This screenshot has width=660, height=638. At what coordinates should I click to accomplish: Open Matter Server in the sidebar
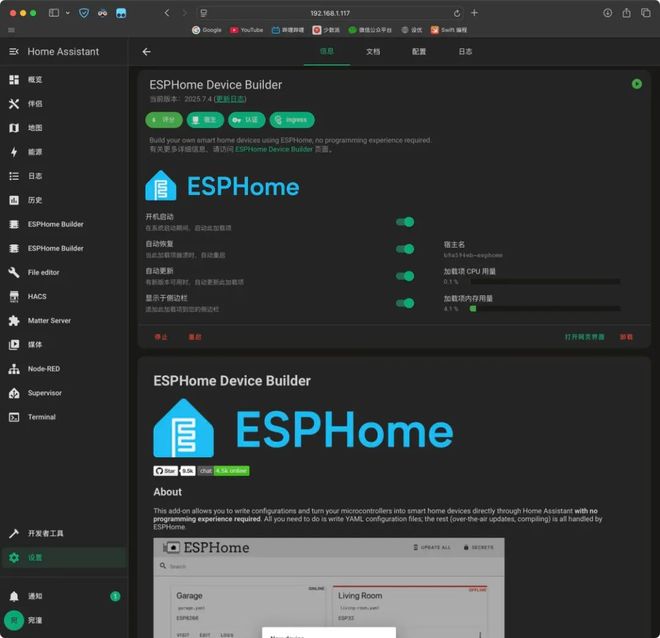[64, 321]
